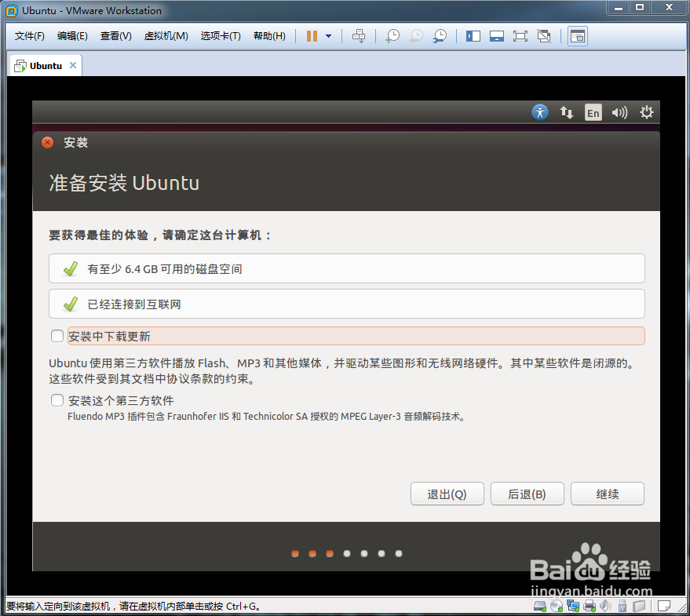Minimize the VMware Workstation window
690x616 pixels.
[x=619, y=8]
